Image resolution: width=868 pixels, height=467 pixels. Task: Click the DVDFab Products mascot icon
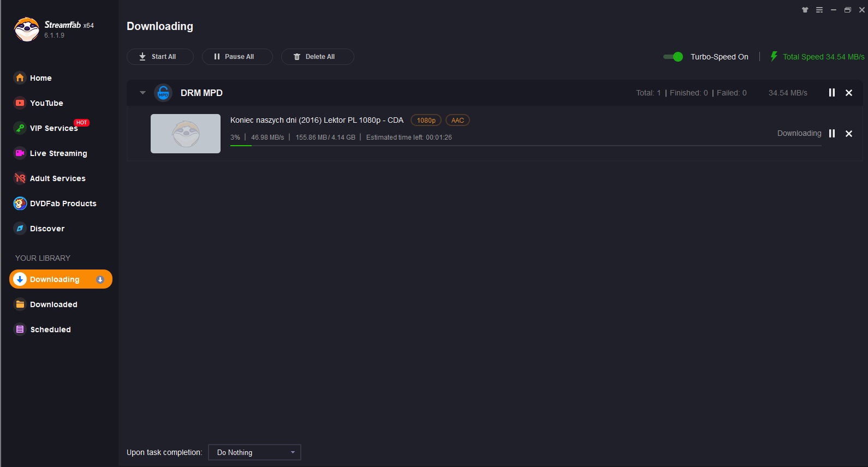[20, 203]
